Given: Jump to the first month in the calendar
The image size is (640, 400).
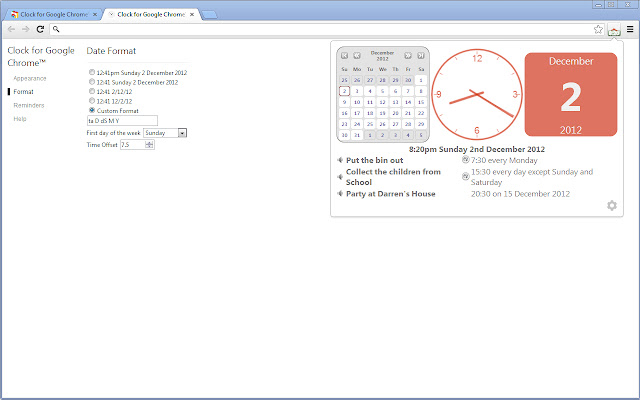Looking at the screenshot, I should coord(344,56).
